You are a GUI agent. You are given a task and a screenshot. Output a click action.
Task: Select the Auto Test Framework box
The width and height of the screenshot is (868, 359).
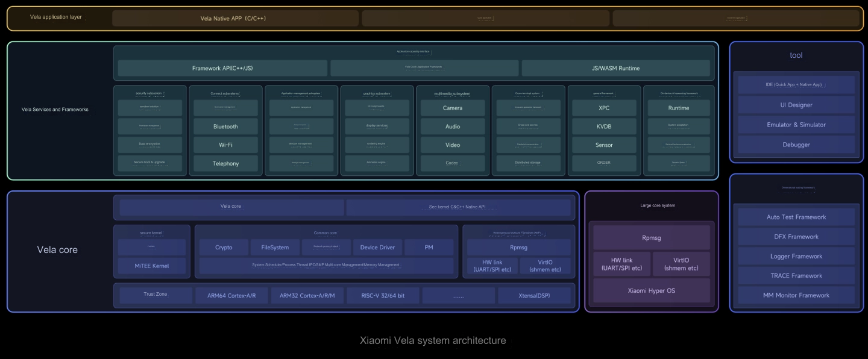796,217
